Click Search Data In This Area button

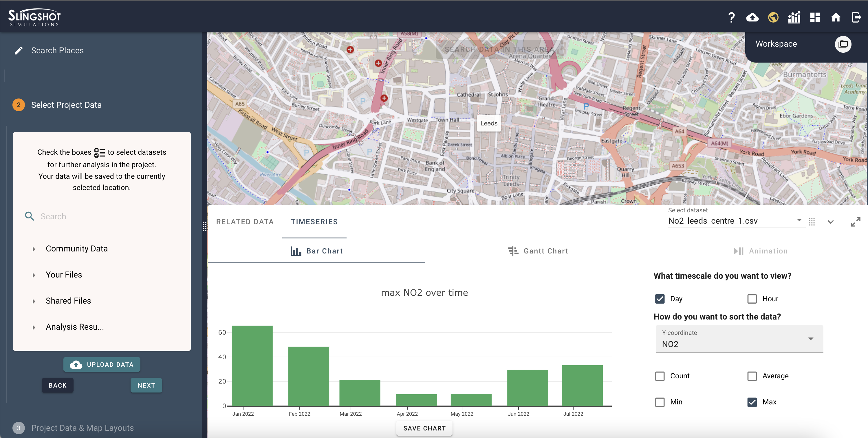pos(499,50)
